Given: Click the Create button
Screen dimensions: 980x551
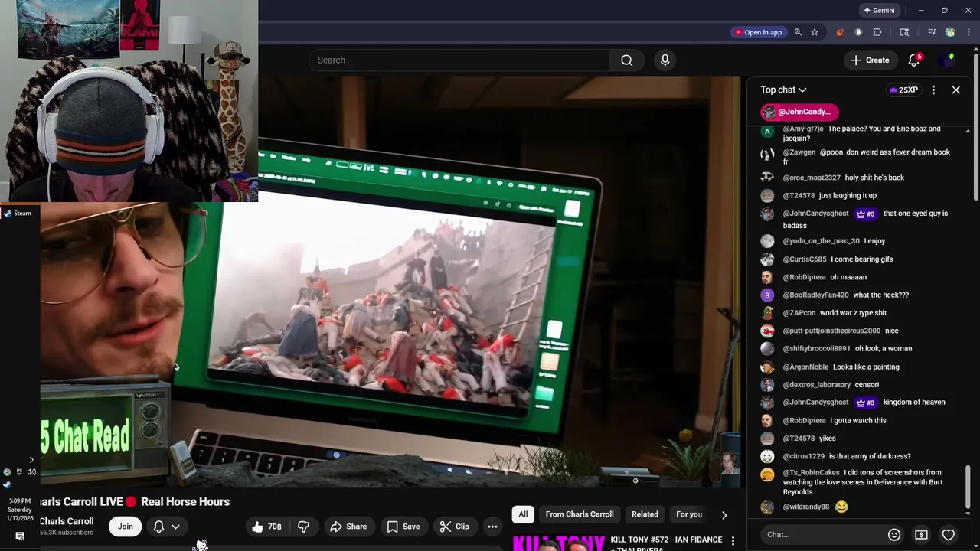Looking at the screenshot, I should click(870, 60).
